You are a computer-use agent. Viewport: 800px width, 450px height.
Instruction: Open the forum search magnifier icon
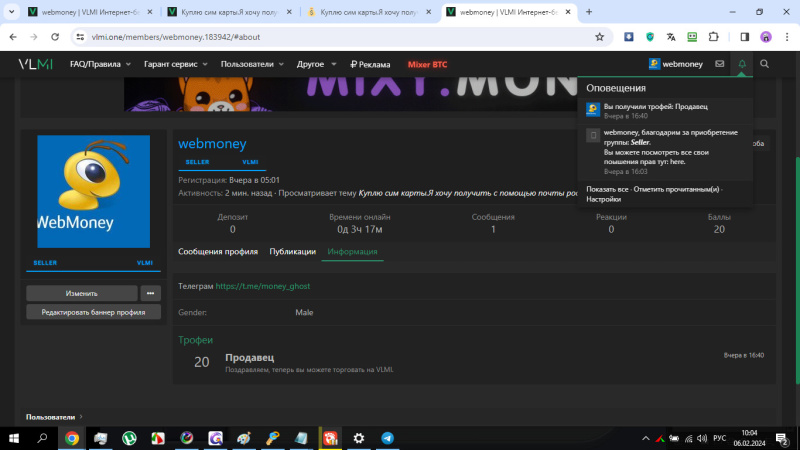[764, 64]
